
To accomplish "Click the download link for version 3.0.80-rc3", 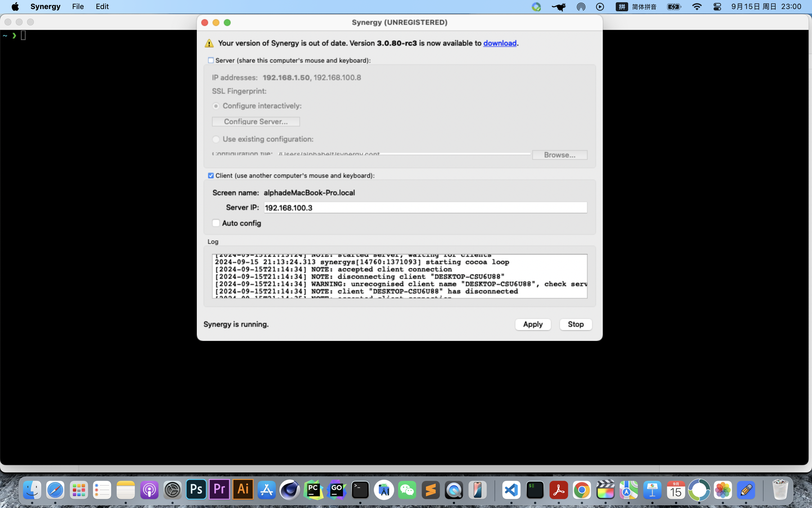I will pyautogui.click(x=500, y=43).
